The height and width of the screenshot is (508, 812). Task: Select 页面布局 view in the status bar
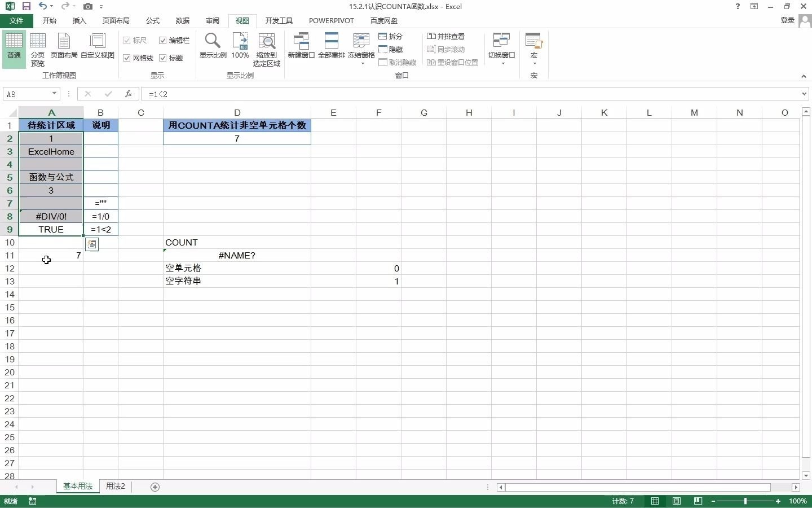click(676, 501)
